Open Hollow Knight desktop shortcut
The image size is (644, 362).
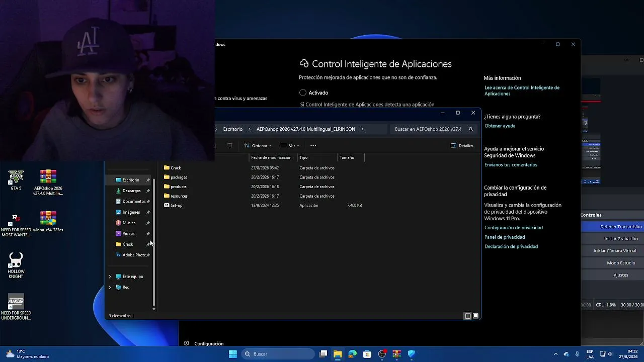[16, 265]
